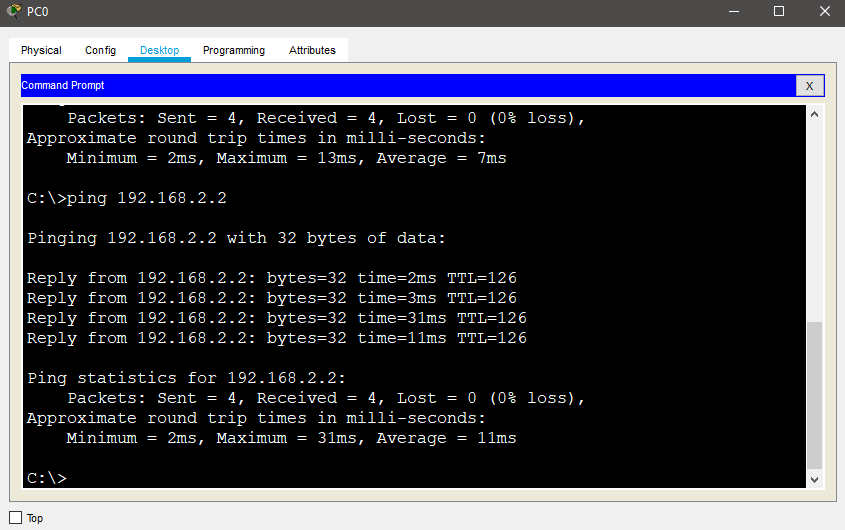Open the Attributes tab
The width and height of the screenshot is (845, 530).
tap(312, 50)
